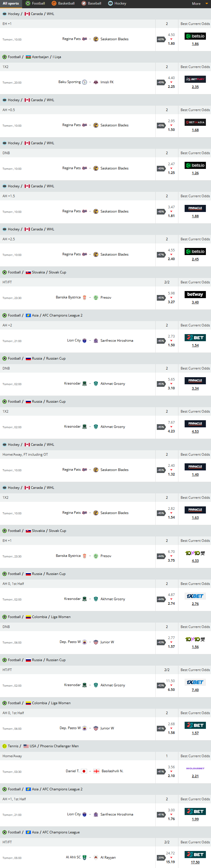Select the Basketball tab
The image size is (211, 868).
(x=63, y=4)
